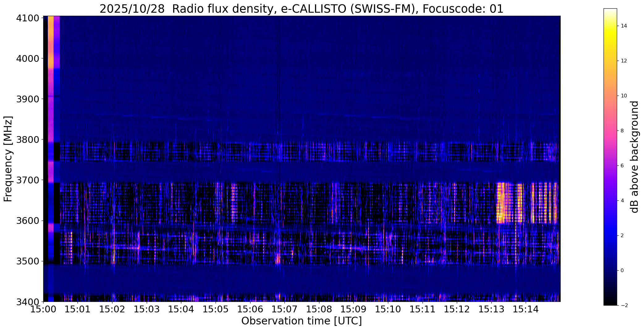Click the 3500 frequency tick label
This screenshot has width=644, height=330.
coord(27,261)
